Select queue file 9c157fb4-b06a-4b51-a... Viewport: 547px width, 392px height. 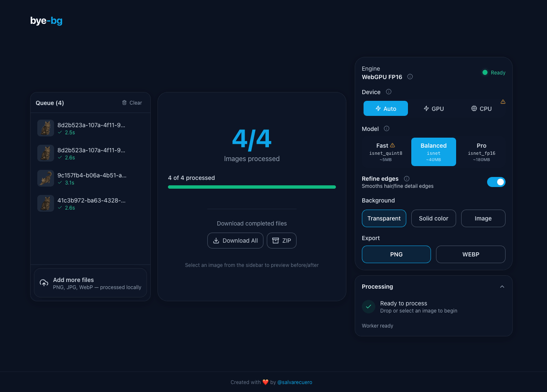(90, 178)
